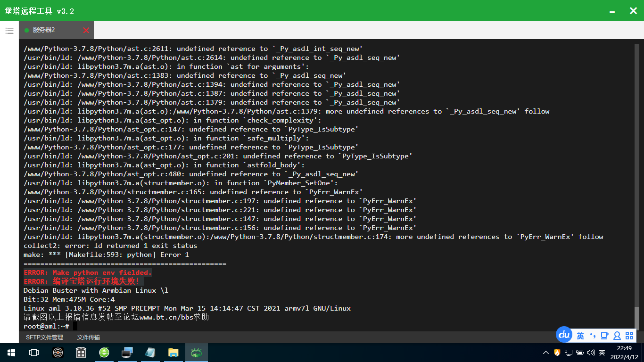Screen dimensions: 644x362
Task: Click the 'Linux aml 3.10.36 #52 SMP' kernel line
Action: (x=187, y=308)
